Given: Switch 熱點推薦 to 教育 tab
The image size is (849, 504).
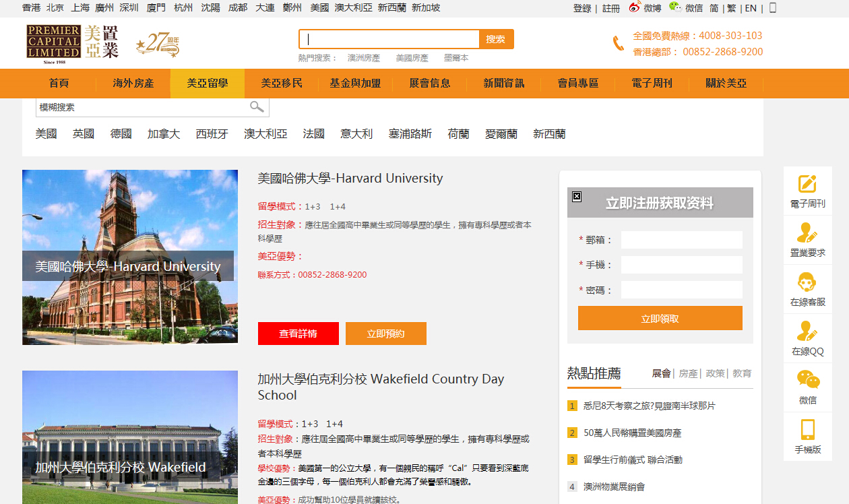Looking at the screenshot, I should tap(742, 373).
